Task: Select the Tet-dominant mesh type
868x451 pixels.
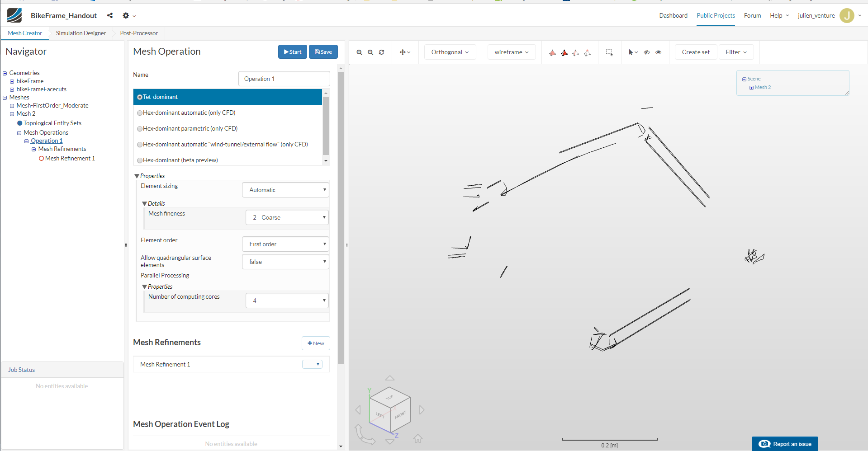Action: [228, 97]
